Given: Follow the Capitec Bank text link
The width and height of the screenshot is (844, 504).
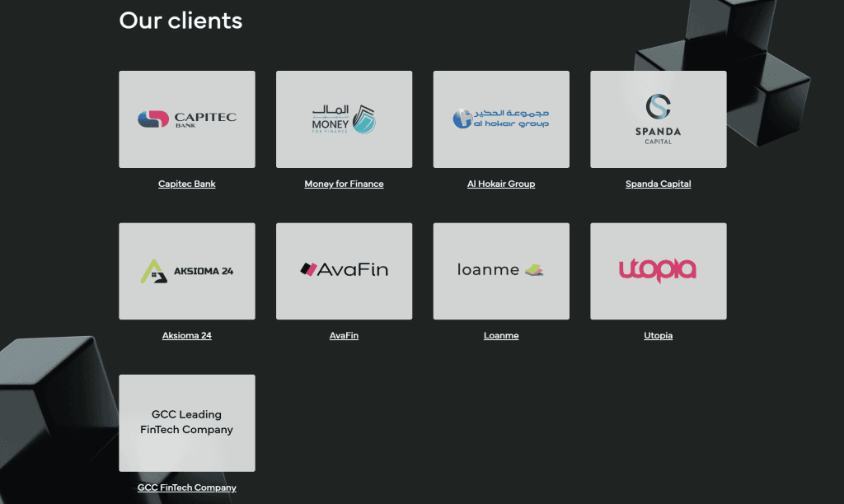Looking at the screenshot, I should 187,184.
